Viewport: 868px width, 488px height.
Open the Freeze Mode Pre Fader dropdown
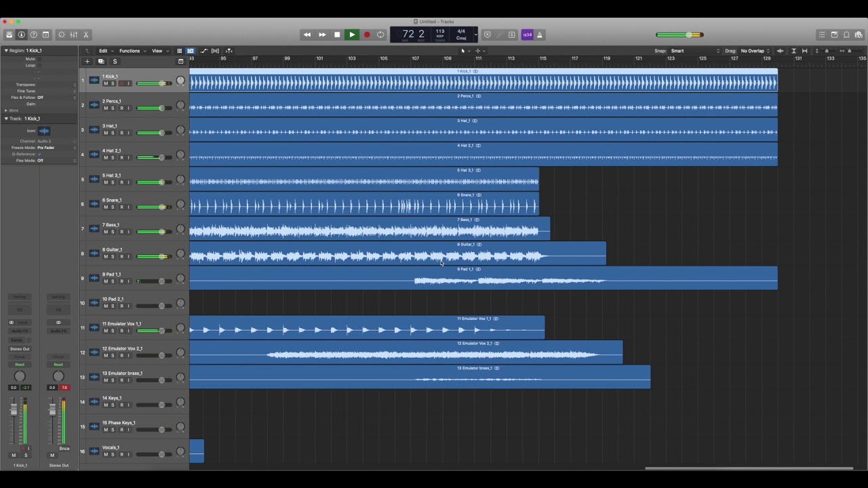[x=56, y=148]
